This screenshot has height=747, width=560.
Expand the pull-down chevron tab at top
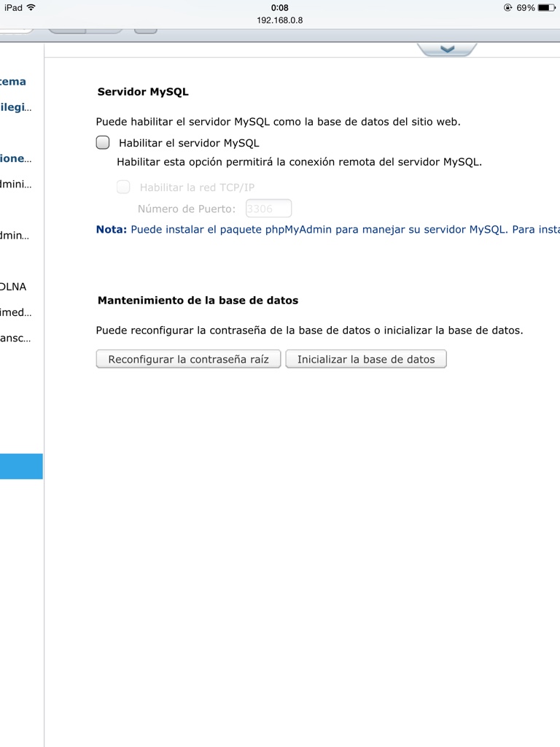(x=447, y=49)
